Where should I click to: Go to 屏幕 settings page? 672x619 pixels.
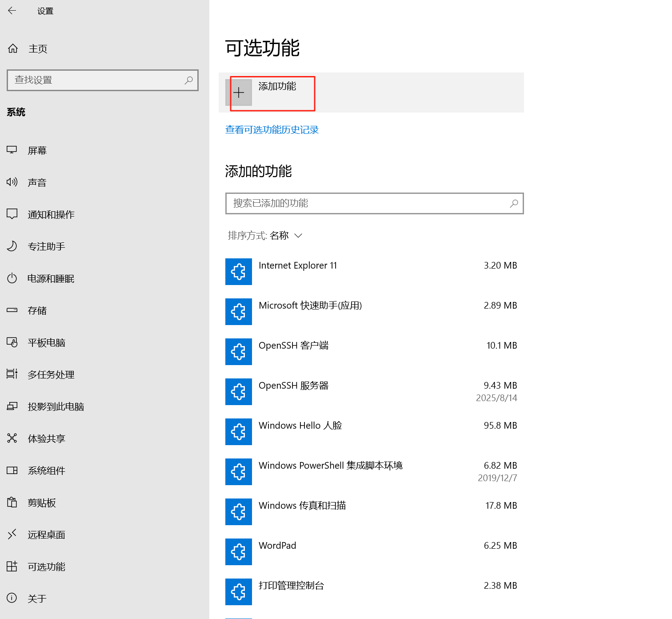click(37, 151)
